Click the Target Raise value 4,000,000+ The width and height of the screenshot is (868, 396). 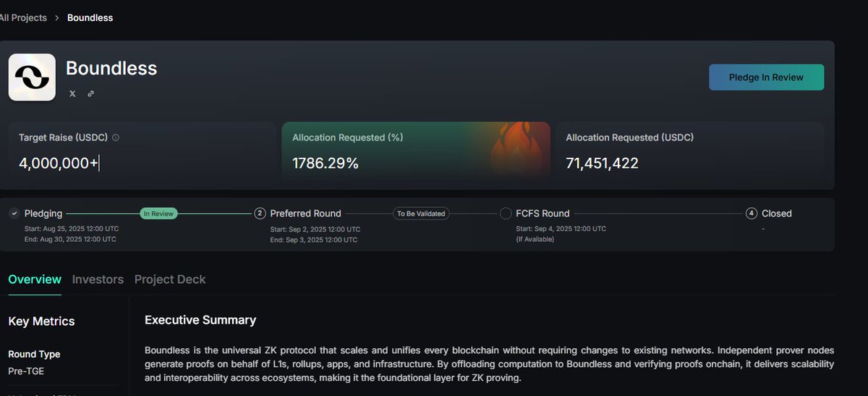click(59, 164)
